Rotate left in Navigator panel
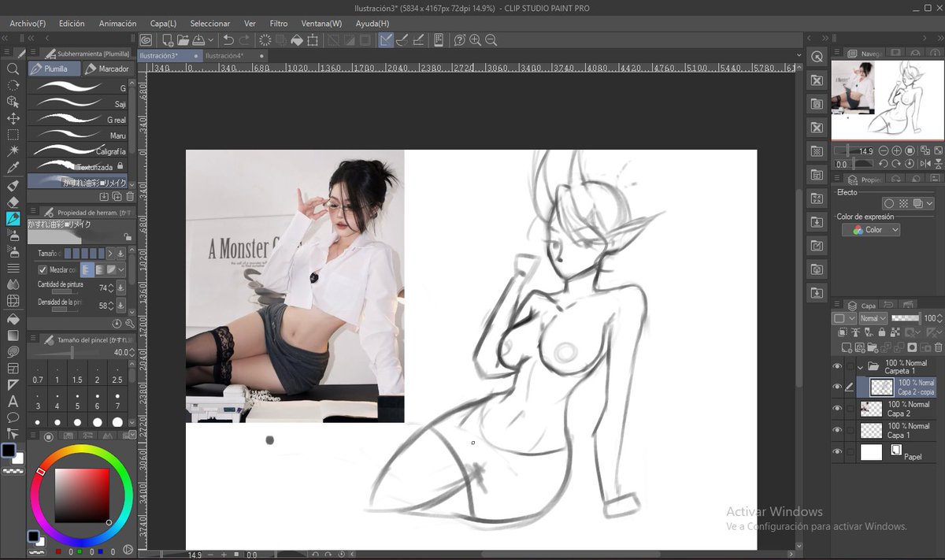The image size is (945, 560). tap(884, 164)
